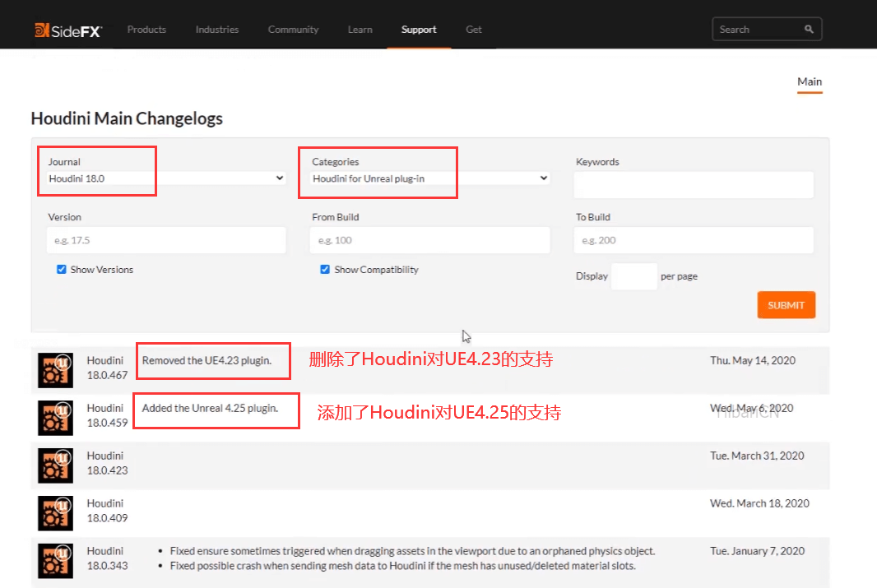The width and height of the screenshot is (877, 588).
Task: Open the Categories dropdown
Action: click(x=430, y=178)
